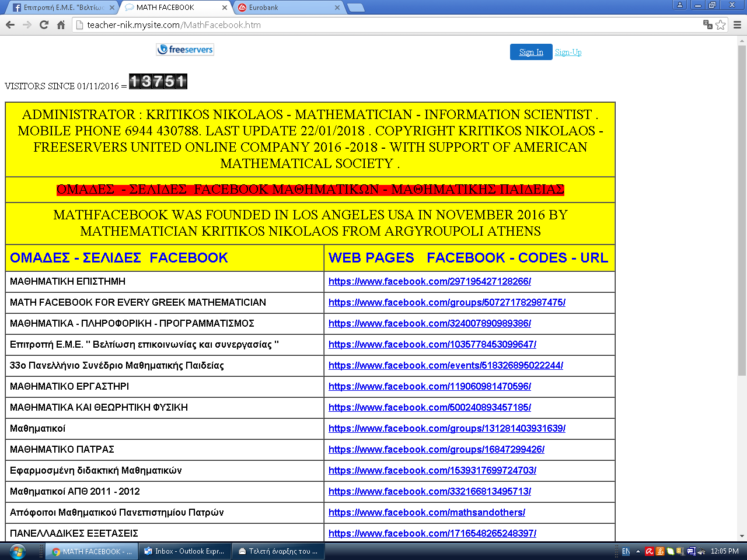Open Facebook link ending 500240893457185
Screen dimensions: 747x560
[x=430, y=407]
